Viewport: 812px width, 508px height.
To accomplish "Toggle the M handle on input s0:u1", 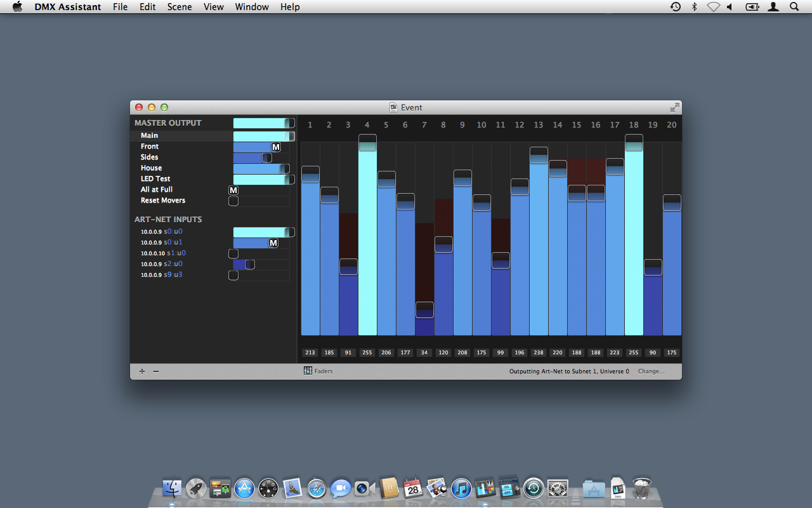I will click(273, 243).
